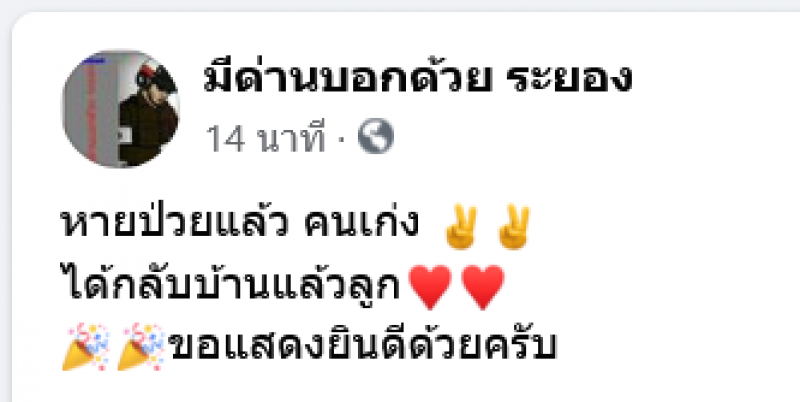
Task: Click the dot separator beside the timestamp
Action: pos(341,138)
